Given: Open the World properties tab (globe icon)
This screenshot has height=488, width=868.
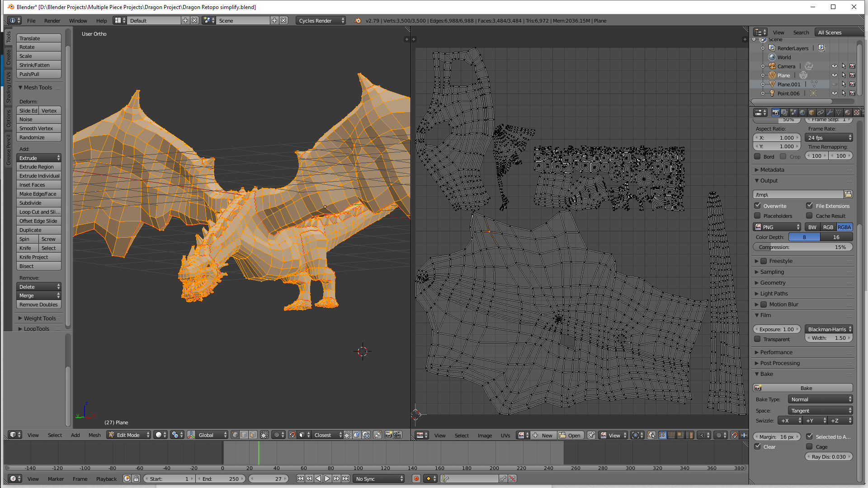Looking at the screenshot, I should tap(802, 113).
